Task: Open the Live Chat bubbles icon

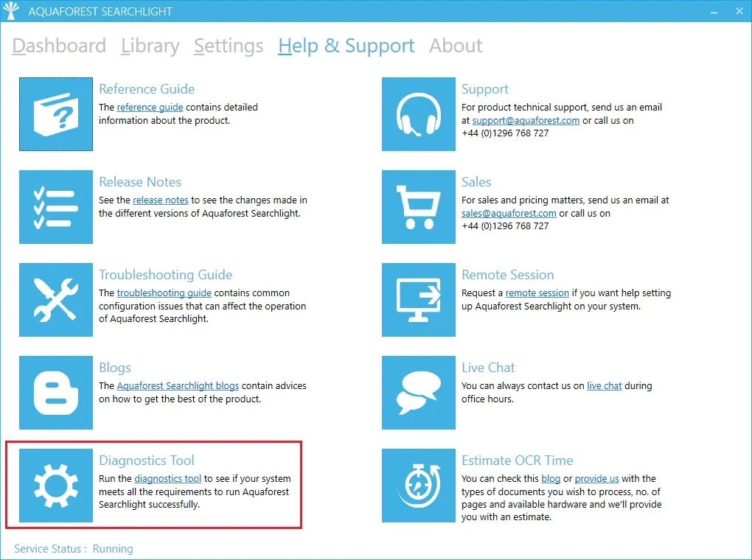Action: pos(419,393)
